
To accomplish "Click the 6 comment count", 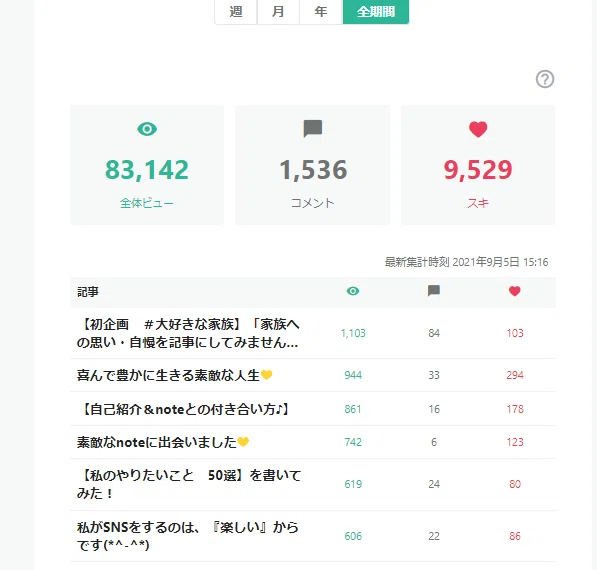I will click(x=434, y=442).
